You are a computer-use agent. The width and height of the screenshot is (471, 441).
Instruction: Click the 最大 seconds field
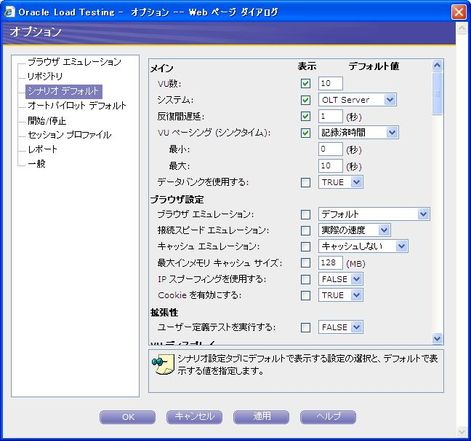pos(330,166)
